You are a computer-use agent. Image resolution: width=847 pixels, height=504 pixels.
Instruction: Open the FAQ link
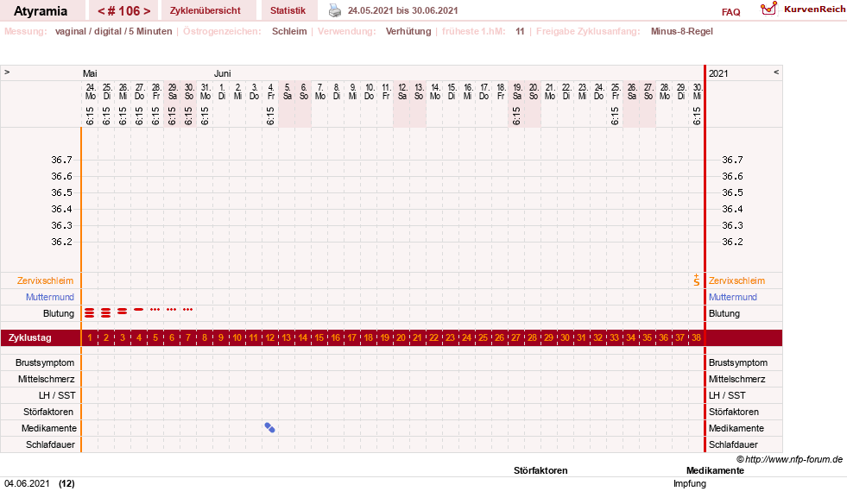click(730, 12)
